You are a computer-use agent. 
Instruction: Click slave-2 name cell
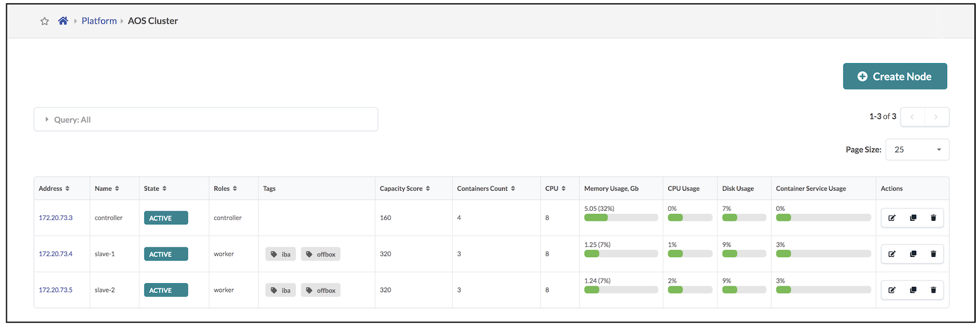click(x=105, y=290)
